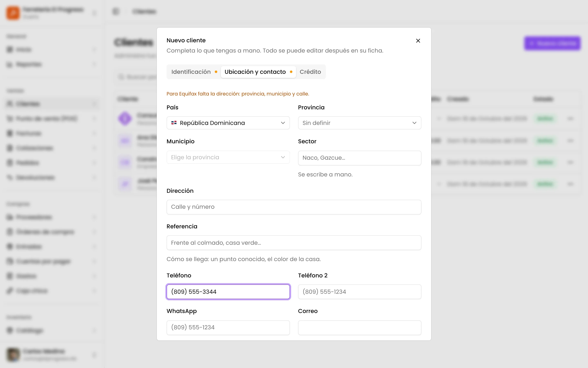The width and height of the screenshot is (588, 368).
Task: Click the orange company logo in sidebar
Action: (13, 13)
